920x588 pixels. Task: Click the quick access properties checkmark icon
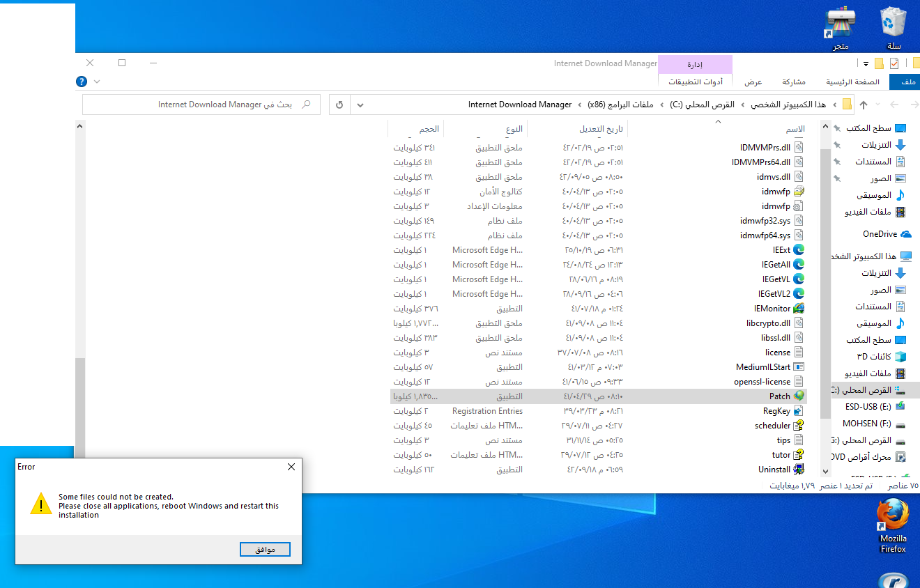click(894, 64)
